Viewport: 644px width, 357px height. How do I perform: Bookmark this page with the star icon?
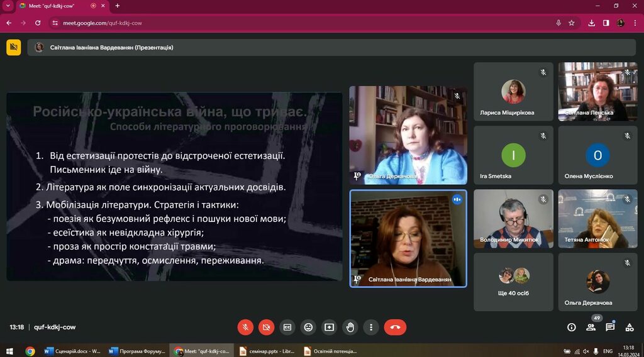[571, 23]
